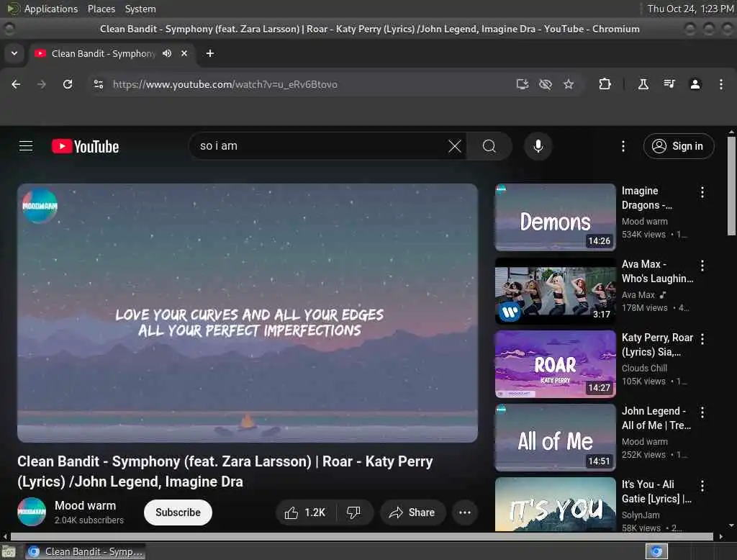Click the show desktop icon in bottom panel
The image size is (737, 560).
pos(9,551)
